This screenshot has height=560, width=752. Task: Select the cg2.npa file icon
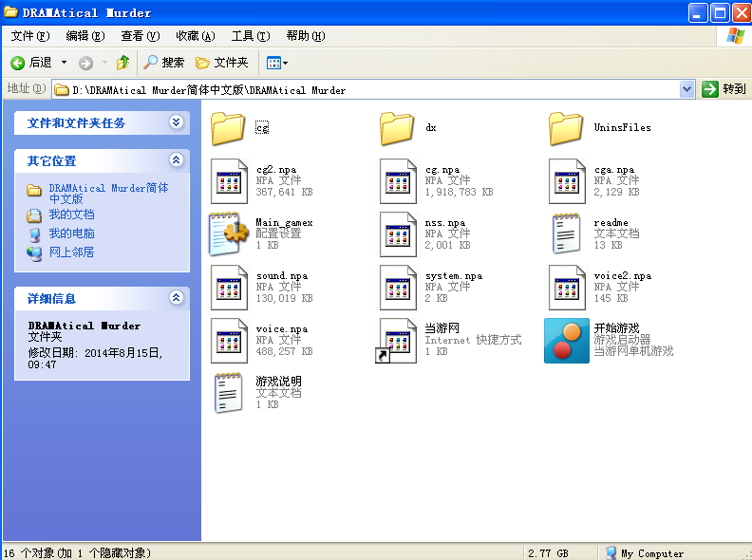point(229,181)
